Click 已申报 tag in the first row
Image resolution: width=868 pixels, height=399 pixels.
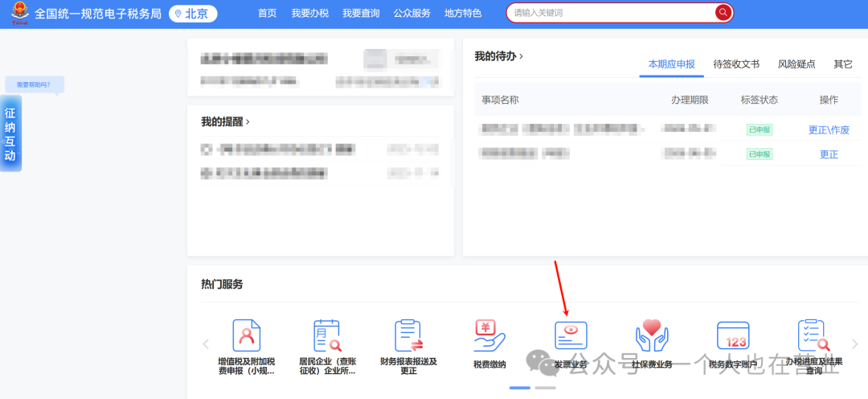pos(759,130)
